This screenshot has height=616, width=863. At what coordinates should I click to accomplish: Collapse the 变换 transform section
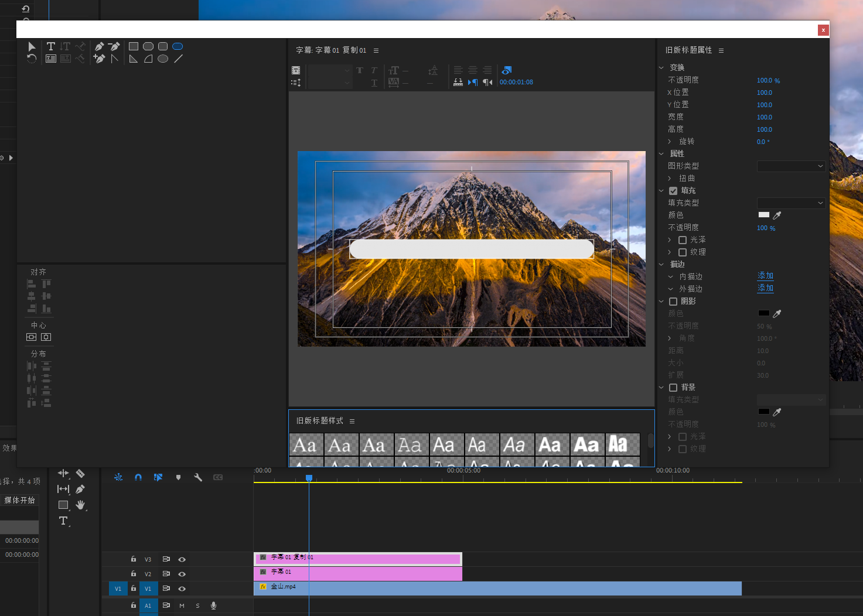[x=661, y=68]
